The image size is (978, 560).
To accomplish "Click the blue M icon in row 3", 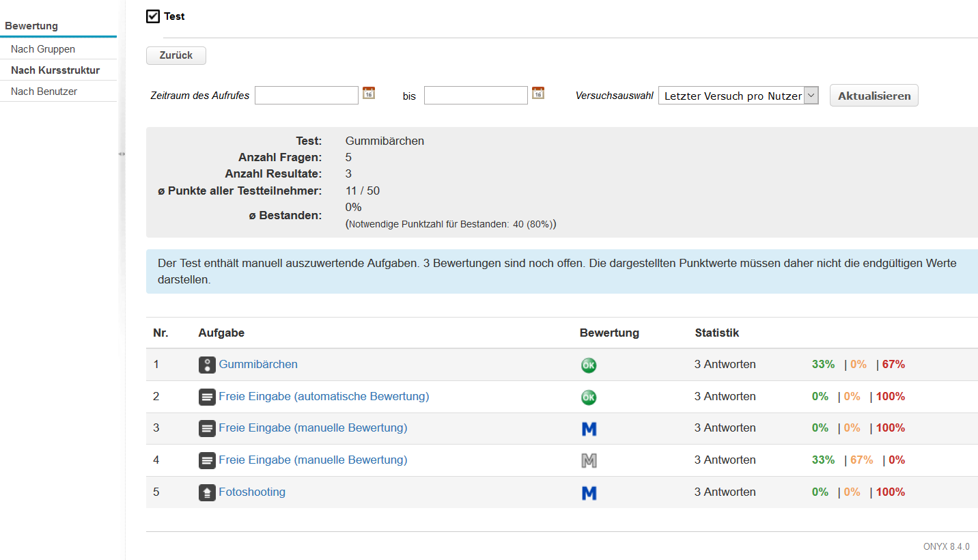I will point(589,428).
